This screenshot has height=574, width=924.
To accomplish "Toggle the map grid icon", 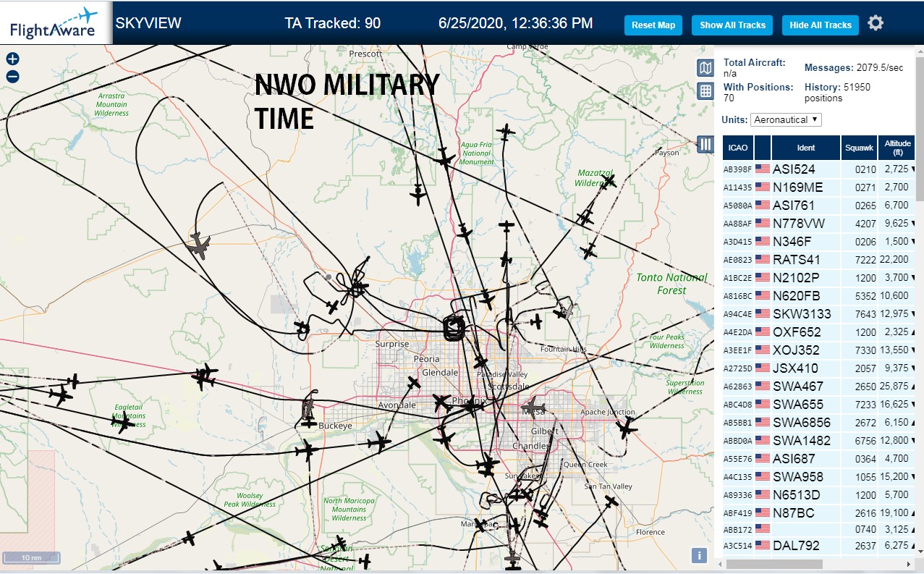I will [x=705, y=90].
